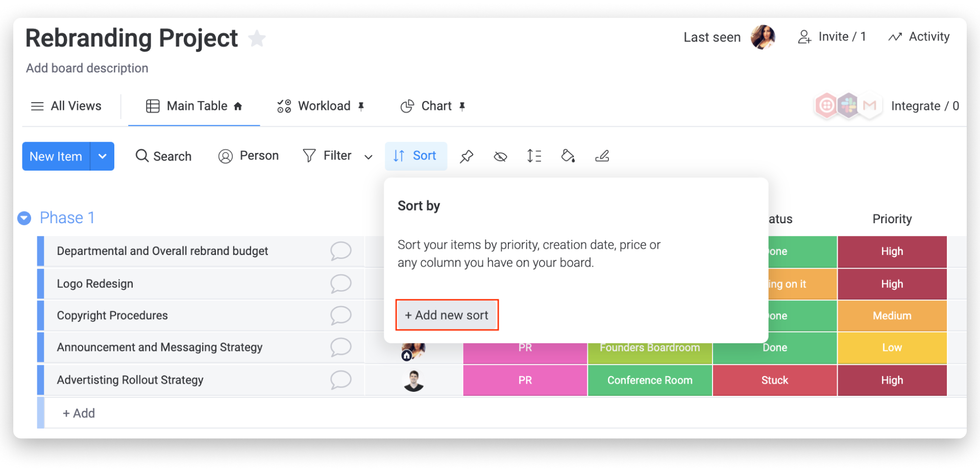980x472 pixels.
Task: Open the Filter dropdown chevron
Action: point(368,157)
